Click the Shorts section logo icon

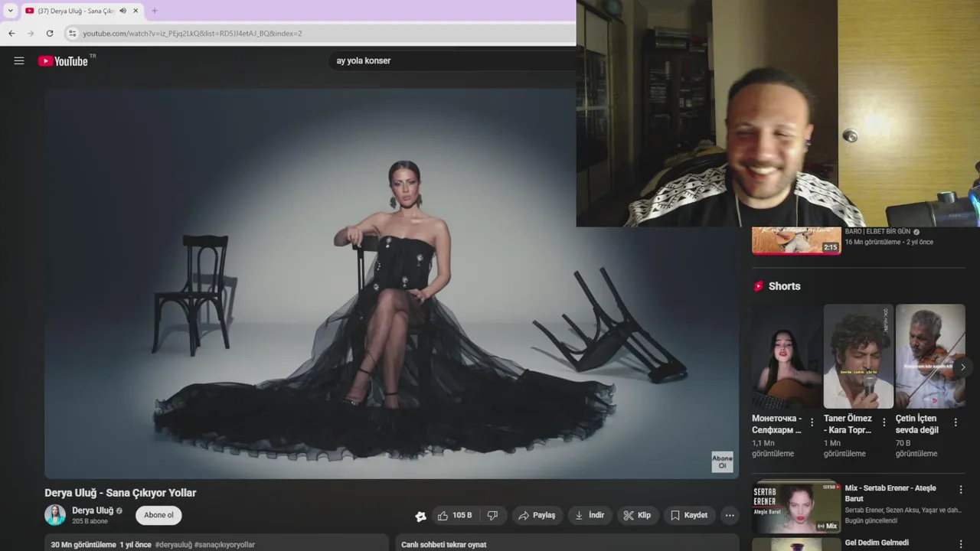759,286
